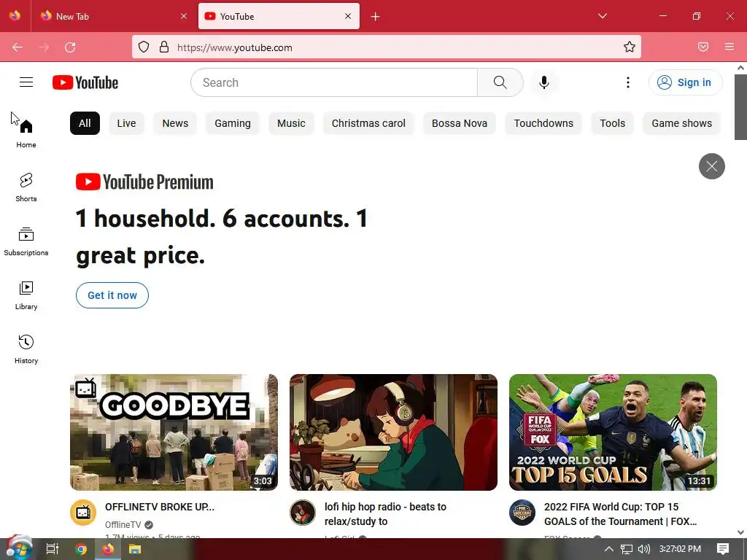Viewport: 747px width, 560px height.
Task: Bookmark this page with the star
Action: 630,47
